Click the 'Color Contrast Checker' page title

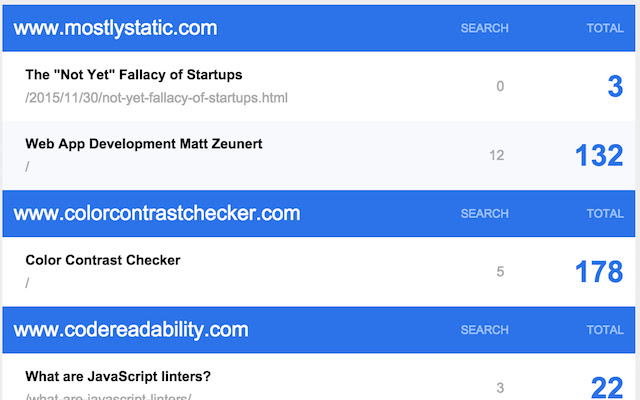click(x=103, y=260)
